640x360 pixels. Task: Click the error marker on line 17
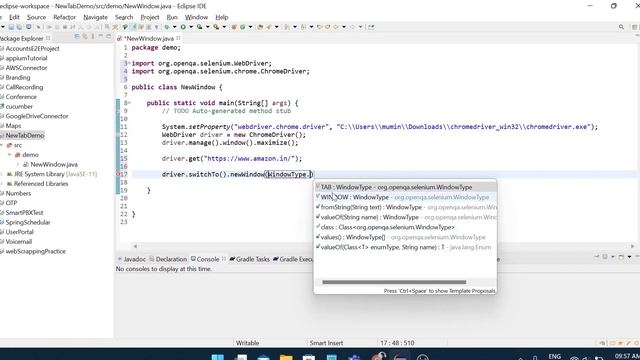point(119,174)
